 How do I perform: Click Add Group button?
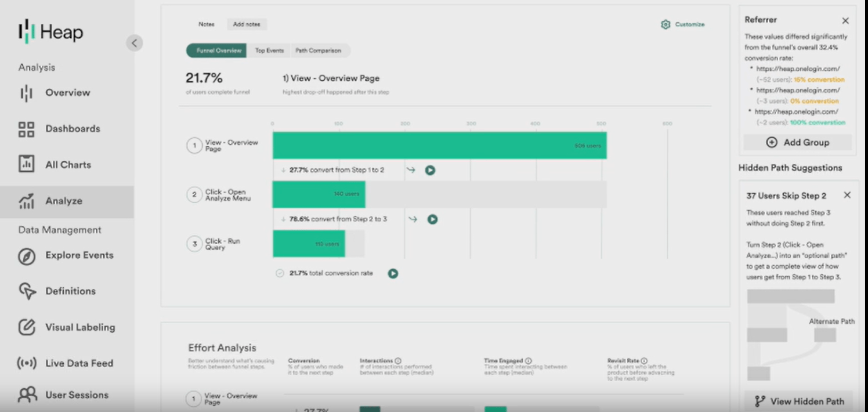pos(798,142)
